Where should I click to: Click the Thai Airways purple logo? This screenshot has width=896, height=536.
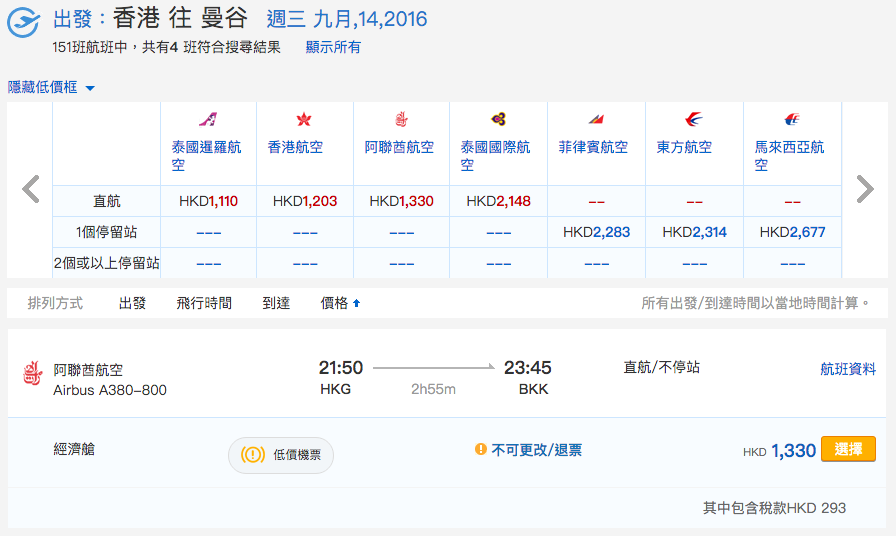click(498, 119)
